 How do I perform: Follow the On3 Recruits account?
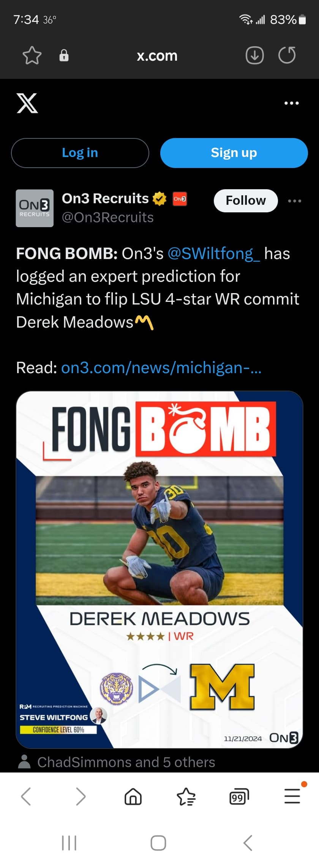pyautogui.click(x=246, y=201)
